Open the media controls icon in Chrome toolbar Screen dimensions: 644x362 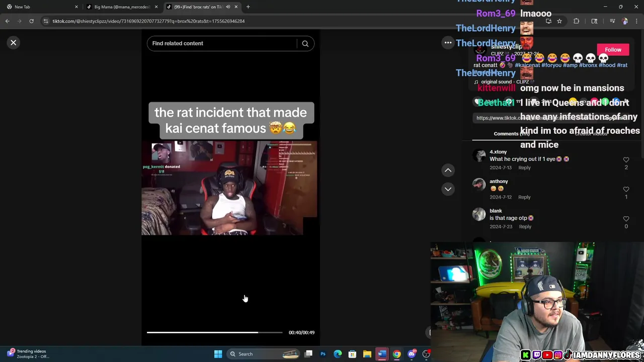point(612,21)
